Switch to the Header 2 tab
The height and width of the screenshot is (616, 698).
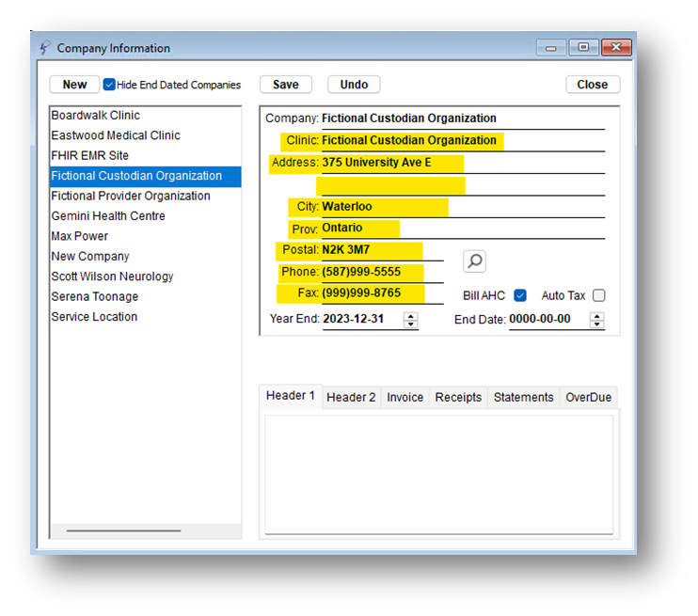point(351,398)
